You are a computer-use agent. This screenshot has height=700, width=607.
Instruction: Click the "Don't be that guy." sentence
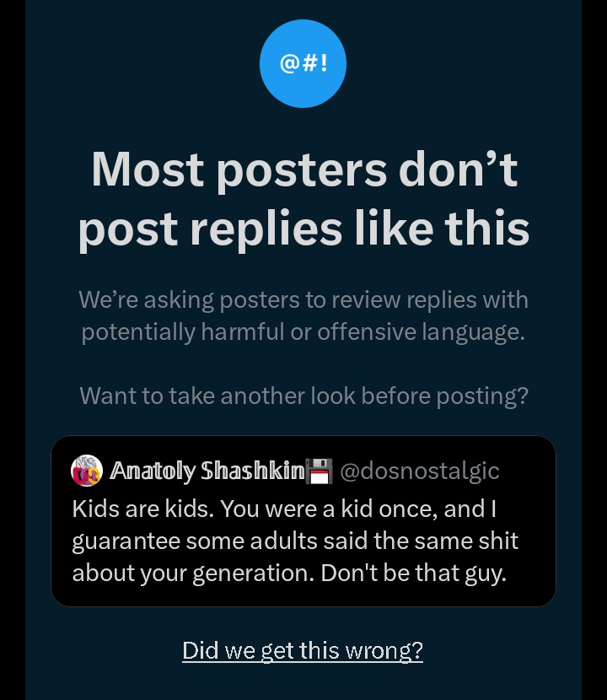click(x=413, y=573)
